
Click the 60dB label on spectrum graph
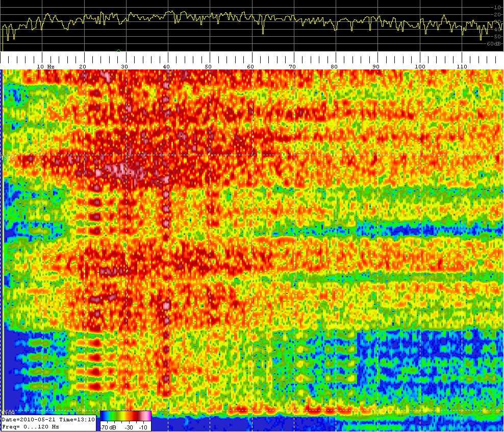494,44
